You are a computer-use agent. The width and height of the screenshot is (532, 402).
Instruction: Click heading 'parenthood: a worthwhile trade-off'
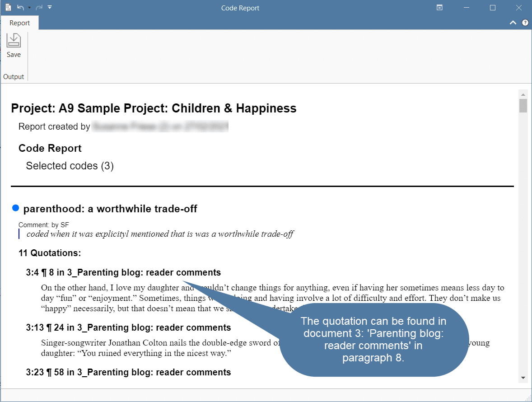pyautogui.click(x=110, y=209)
